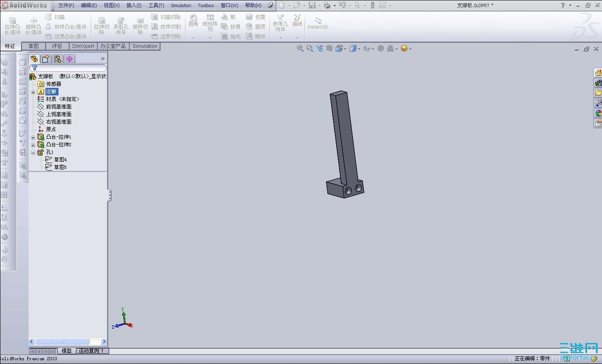Viewport: 602px width, 364px height.
Task: Toggle Instant3D mode
Action: (318, 23)
